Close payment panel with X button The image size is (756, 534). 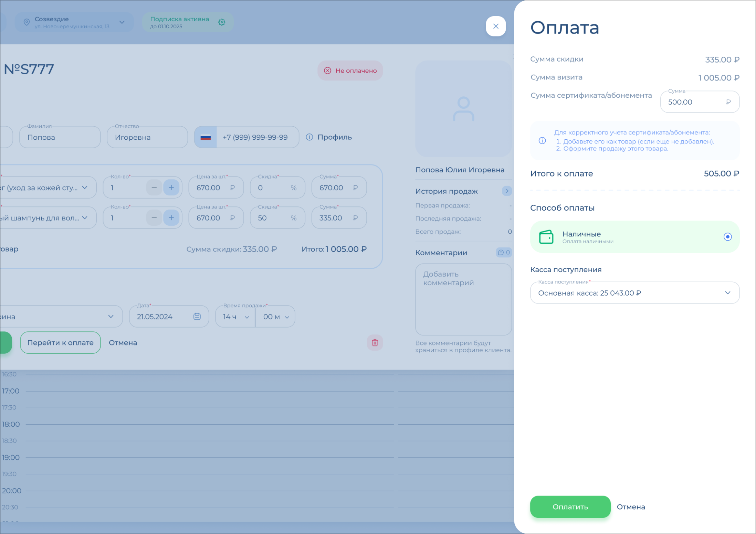[495, 26]
